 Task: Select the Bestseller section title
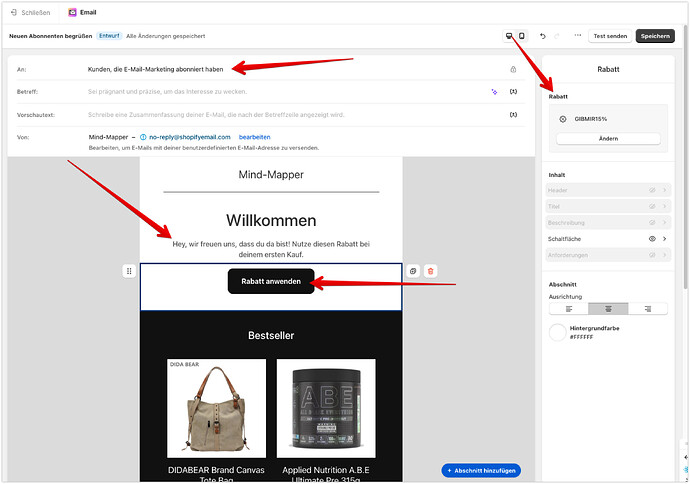point(271,335)
